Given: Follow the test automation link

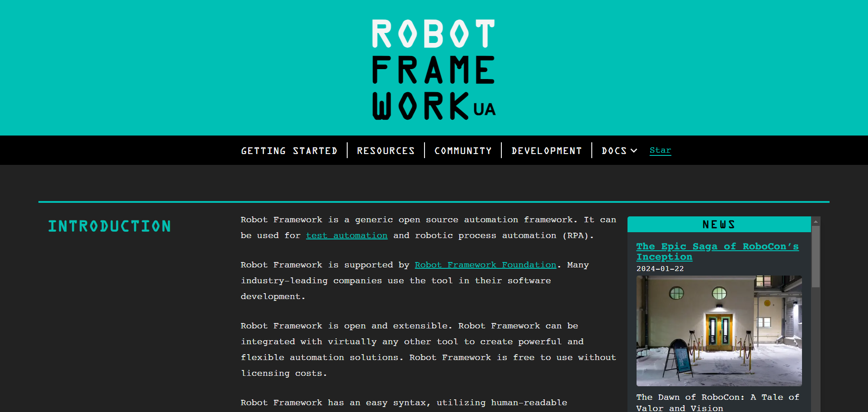Looking at the screenshot, I should (x=347, y=235).
